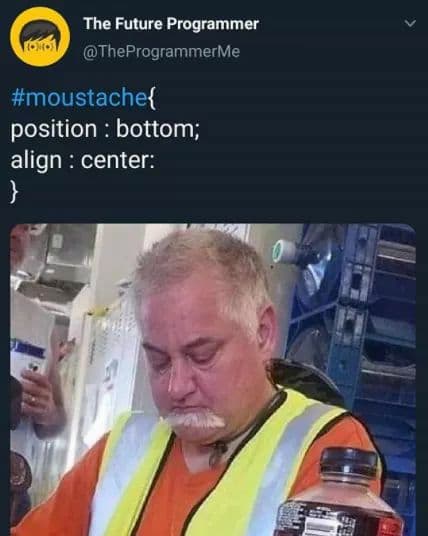Image resolution: width=428 pixels, height=536 pixels.
Task: Click the opening curly brace after hashtag
Action: (x=152, y=98)
